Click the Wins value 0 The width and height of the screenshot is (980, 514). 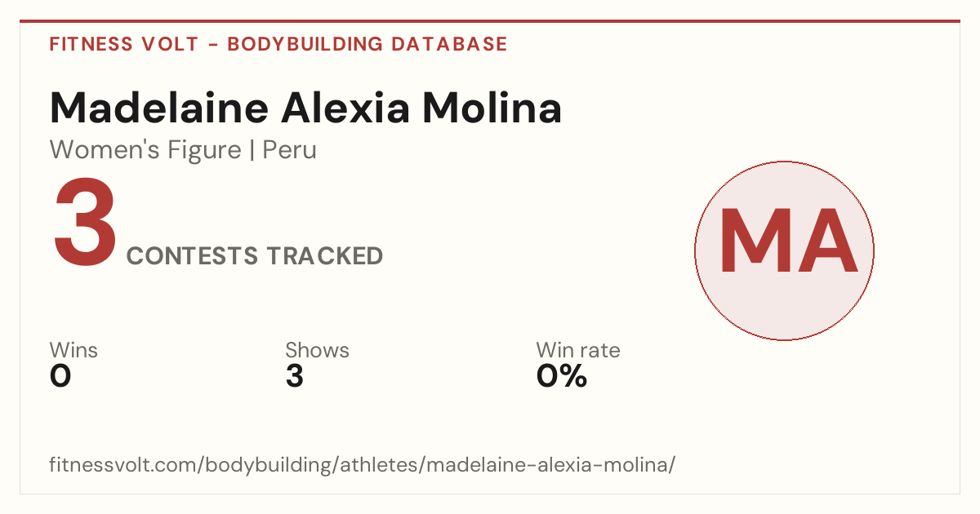coord(60,377)
